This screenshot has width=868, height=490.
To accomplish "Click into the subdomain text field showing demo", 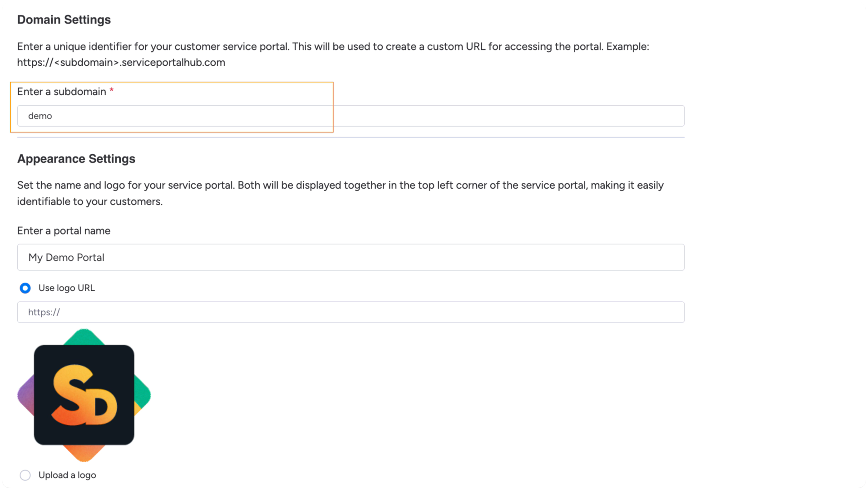I will (x=182, y=116).
